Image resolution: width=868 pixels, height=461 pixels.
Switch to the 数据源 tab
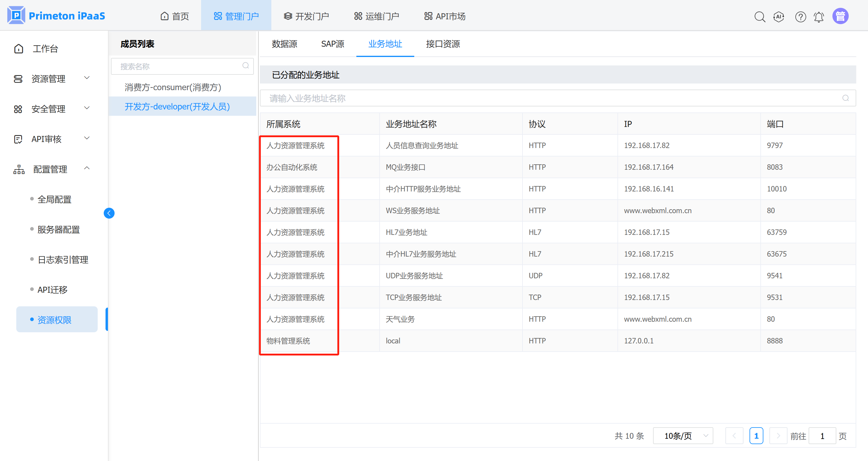coord(284,44)
